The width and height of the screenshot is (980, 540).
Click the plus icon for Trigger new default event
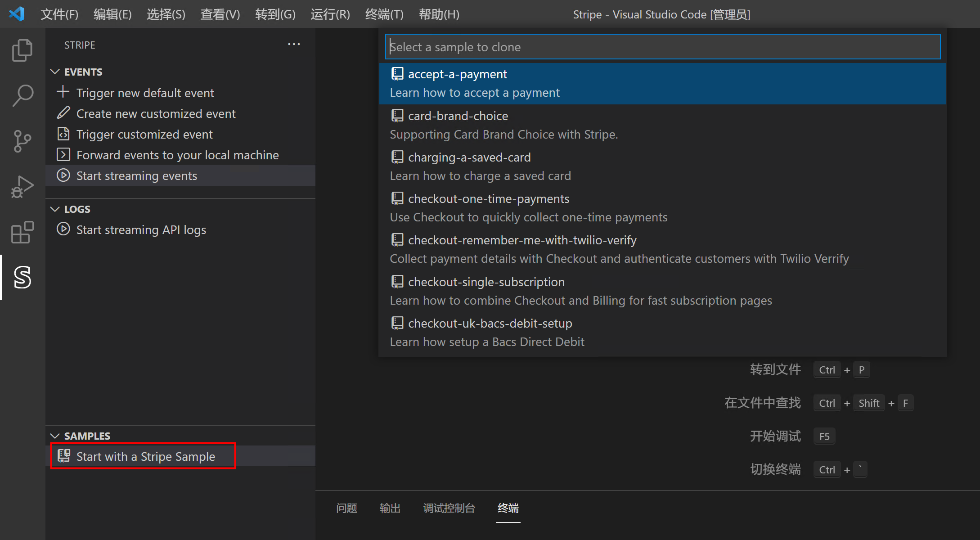63,92
